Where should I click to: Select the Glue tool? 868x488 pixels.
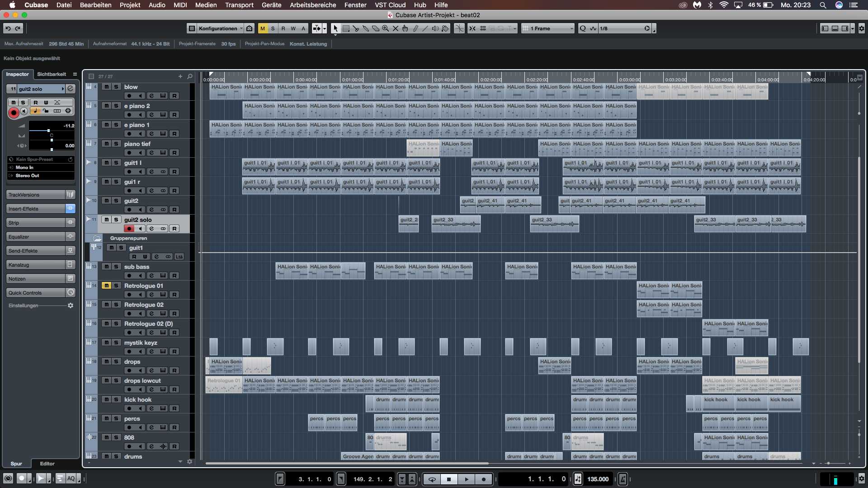[x=366, y=28]
